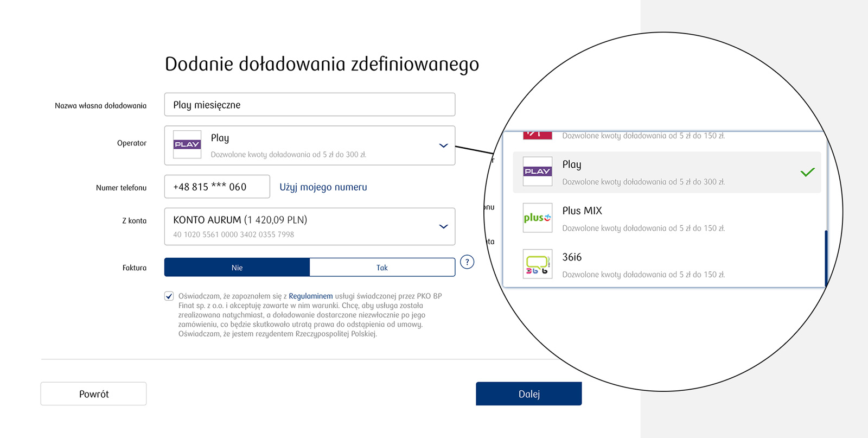This screenshot has height=438, width=868.
Task: Click the Plus MIX logo in the list
Action: [x=538, y=218]
